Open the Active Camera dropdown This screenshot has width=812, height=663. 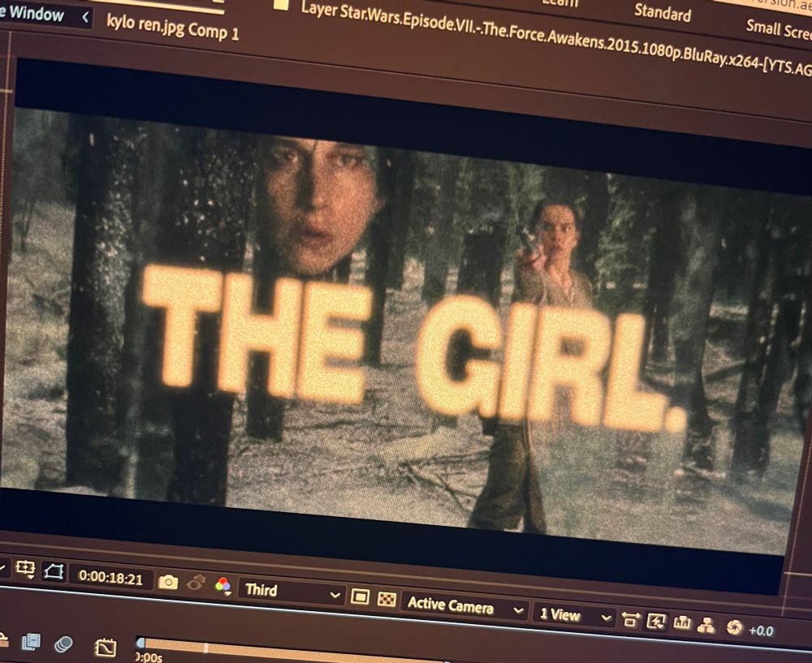[x=464, y=605]
